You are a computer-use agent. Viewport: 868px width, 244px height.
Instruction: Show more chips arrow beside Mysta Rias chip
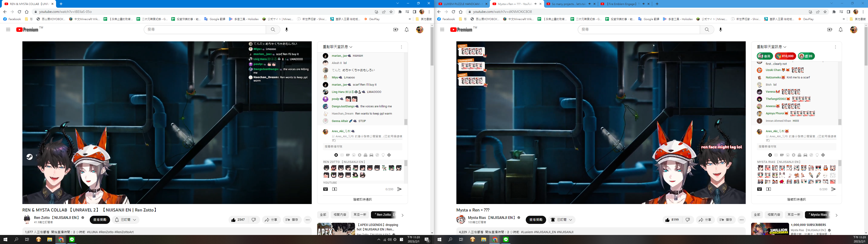(836, 215)
